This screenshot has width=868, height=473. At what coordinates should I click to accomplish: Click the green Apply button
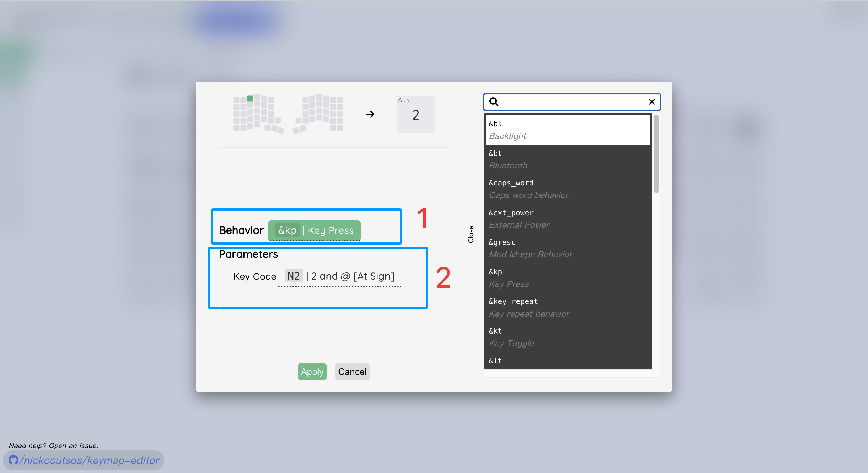click(x=312, y=372)
